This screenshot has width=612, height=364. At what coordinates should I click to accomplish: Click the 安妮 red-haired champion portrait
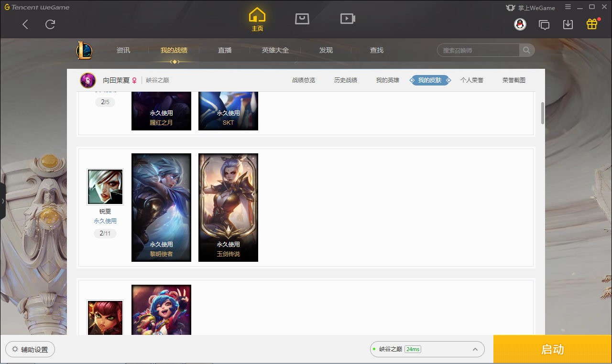click(x=105, y=318)
